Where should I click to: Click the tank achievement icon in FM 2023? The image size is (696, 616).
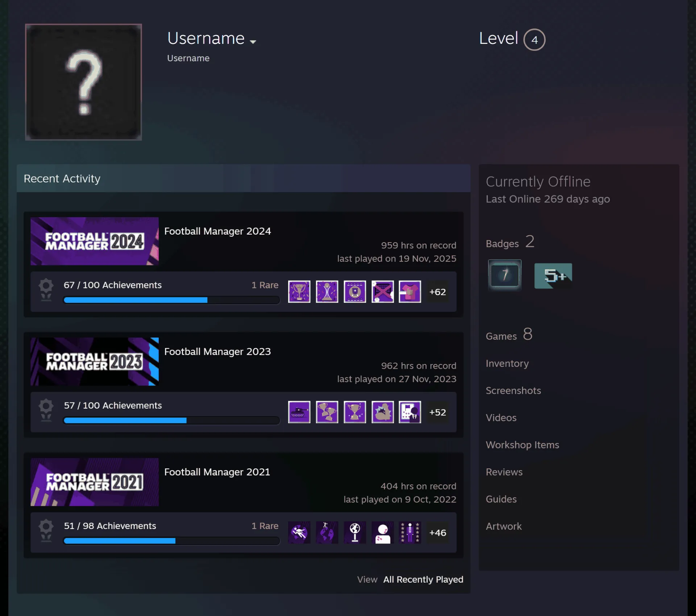[299, 412]
